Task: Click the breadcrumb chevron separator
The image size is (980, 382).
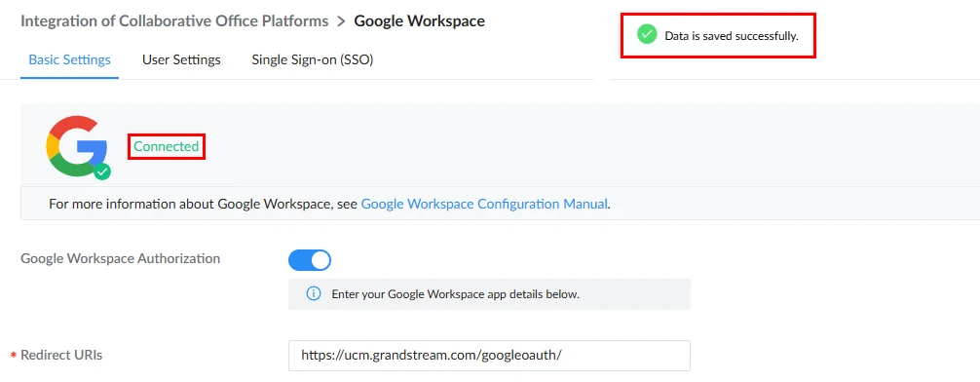Action: pyautogui.click(x=341, y=21)
